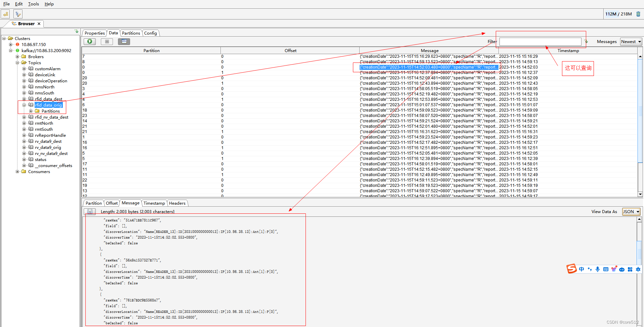Select the __consumer_offsets topic

tap(53, 165)
